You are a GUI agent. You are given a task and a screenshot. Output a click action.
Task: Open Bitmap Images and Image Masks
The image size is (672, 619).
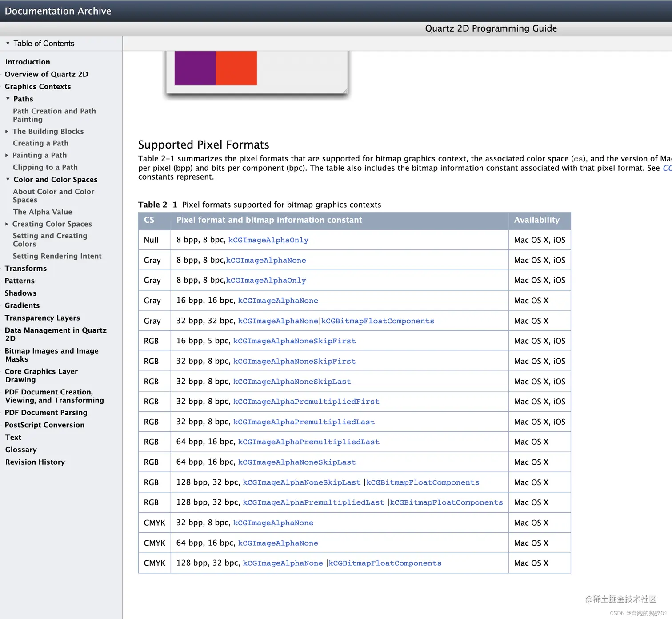click(x=52, y=355)
